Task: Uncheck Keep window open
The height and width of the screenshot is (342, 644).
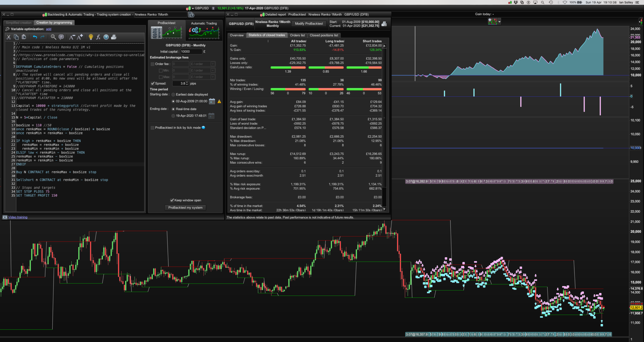Action: tap(172, 200)
